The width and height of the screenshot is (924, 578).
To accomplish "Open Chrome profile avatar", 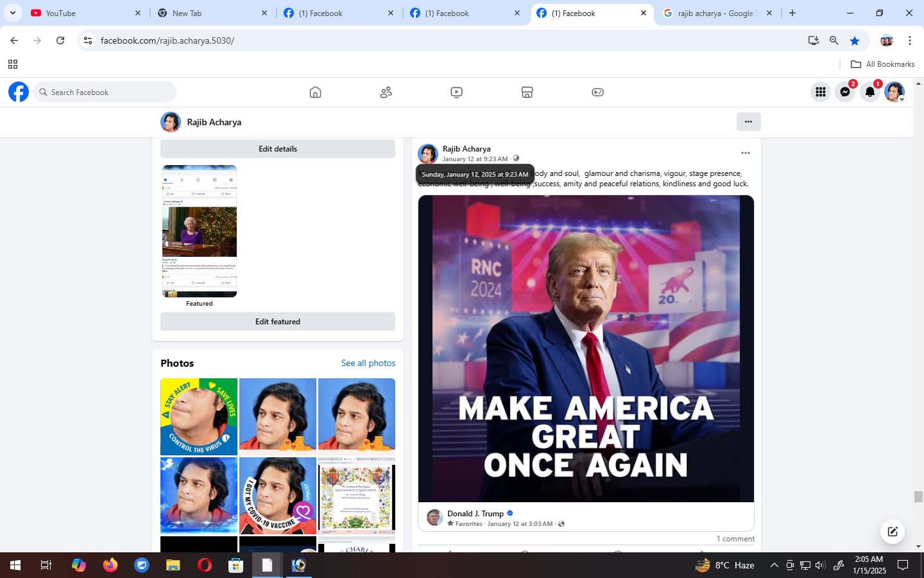I will pos(887,40).
